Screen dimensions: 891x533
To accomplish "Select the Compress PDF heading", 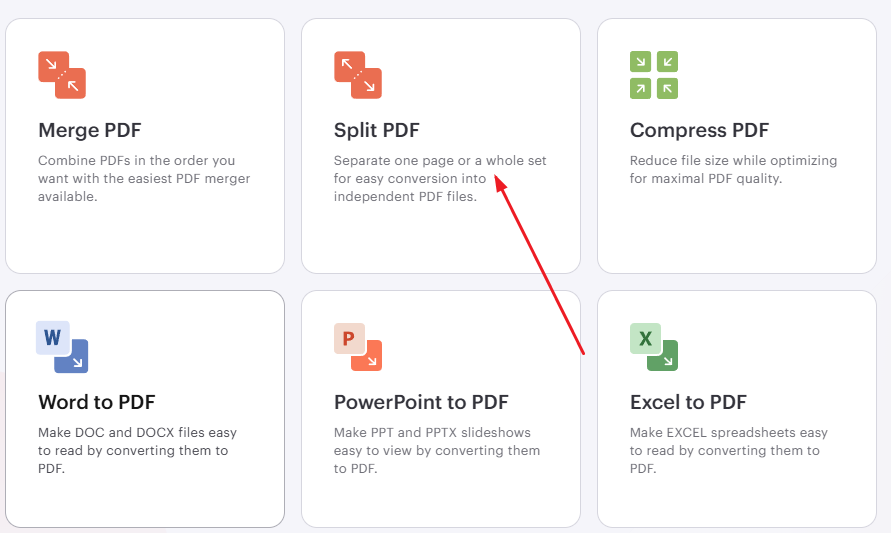I will coord(699,131).
